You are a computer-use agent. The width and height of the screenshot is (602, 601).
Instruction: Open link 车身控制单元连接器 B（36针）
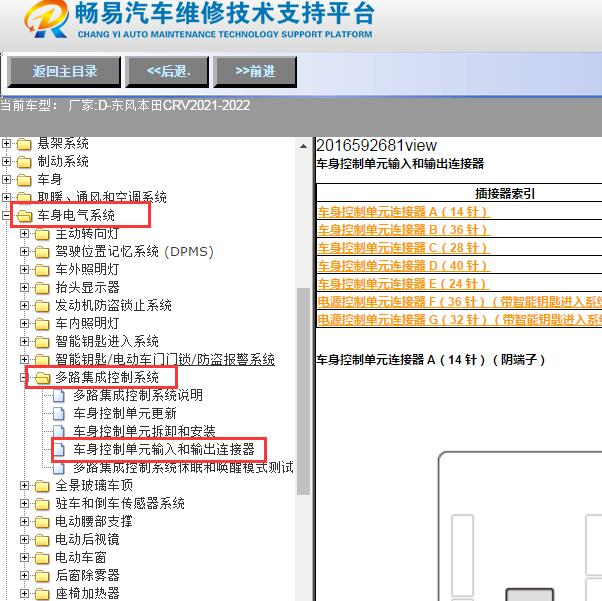[x=403, y=230]
